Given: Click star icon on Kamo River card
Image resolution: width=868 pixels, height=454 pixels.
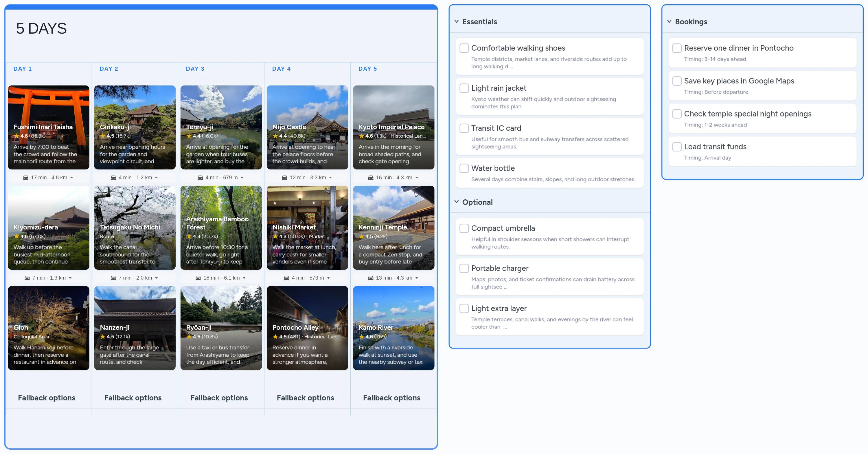Looking at the screenshot, I should tap(362, 337).
